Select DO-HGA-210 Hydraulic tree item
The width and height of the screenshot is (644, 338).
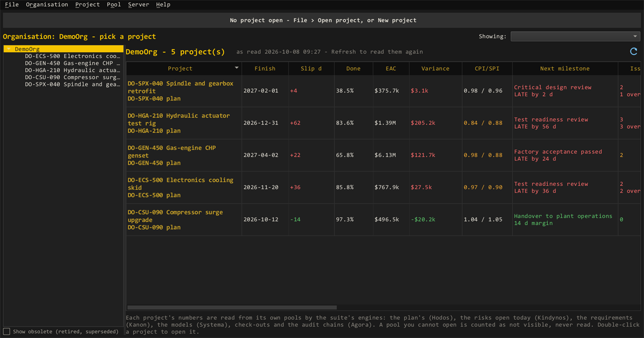tap(72, 70)
